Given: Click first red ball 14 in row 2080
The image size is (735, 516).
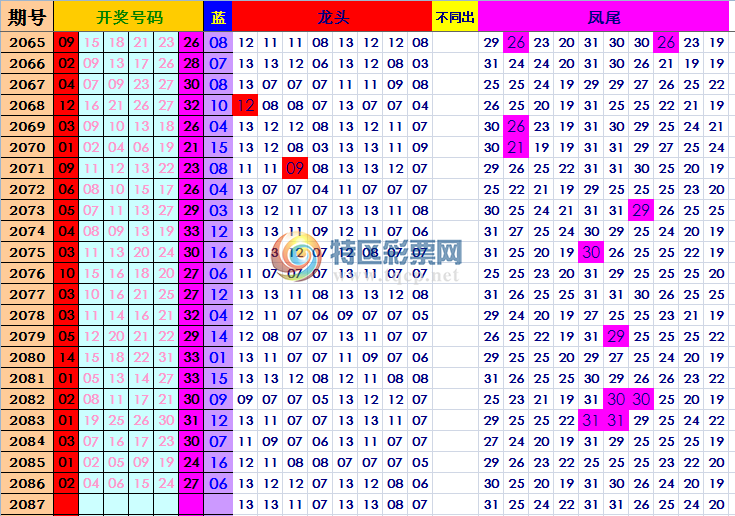Looking at the screenshot, I should click(x=66, y=358).
